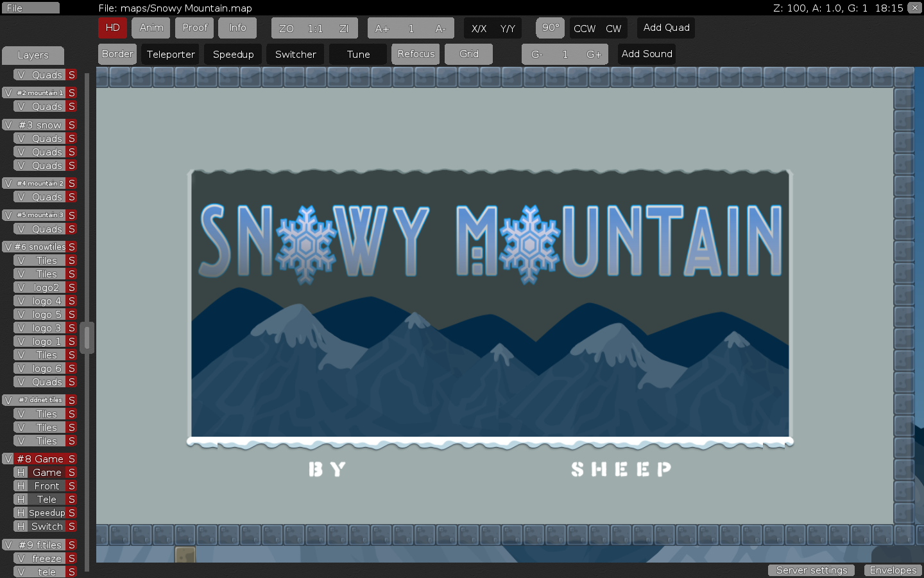The height and width of the screenshot is (578, 924).
Task: Click the layers list scrollbar handle
Action: tap(87, 338)
